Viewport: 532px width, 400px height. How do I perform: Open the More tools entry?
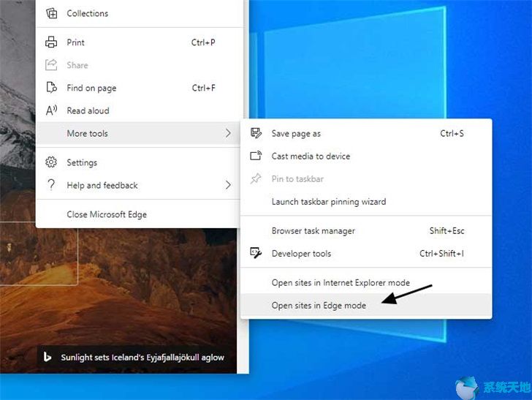coord(140,133)
